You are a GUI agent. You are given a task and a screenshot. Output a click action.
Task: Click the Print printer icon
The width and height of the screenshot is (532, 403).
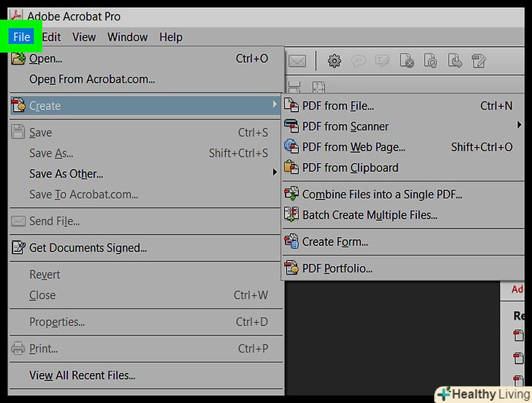(18, 348)
